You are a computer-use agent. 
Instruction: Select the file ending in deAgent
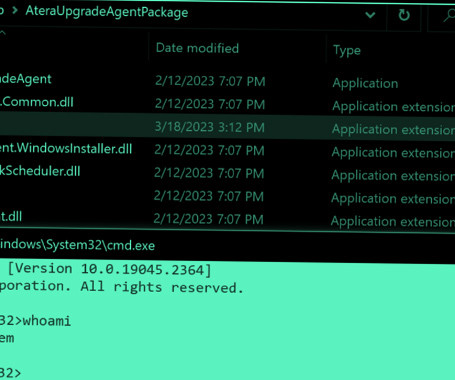pos(26,79)
